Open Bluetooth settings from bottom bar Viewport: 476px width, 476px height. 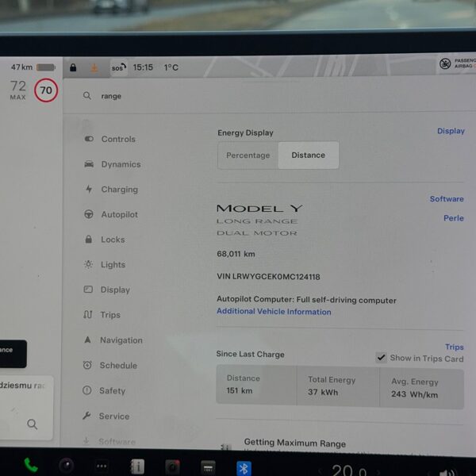(x=244, y=468)
